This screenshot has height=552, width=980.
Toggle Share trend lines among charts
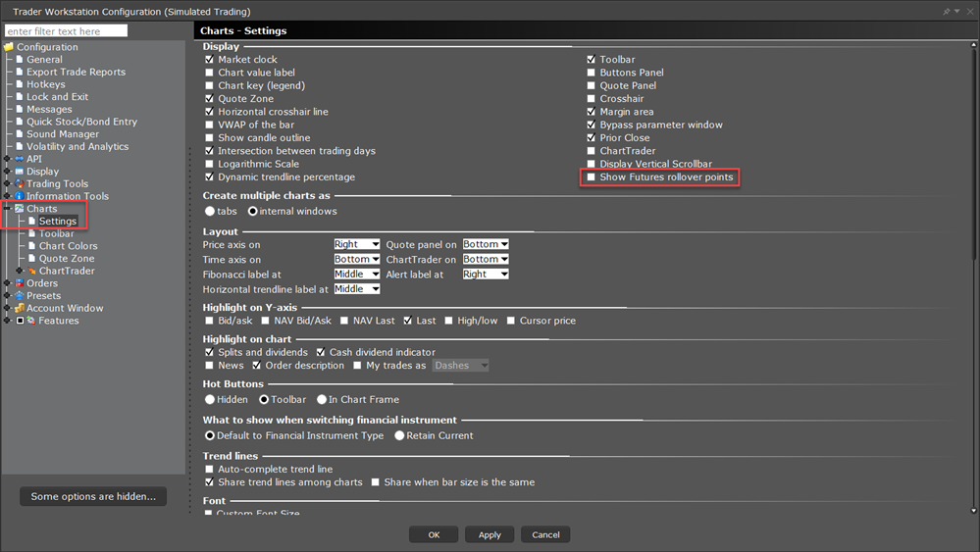pos(209,482)
